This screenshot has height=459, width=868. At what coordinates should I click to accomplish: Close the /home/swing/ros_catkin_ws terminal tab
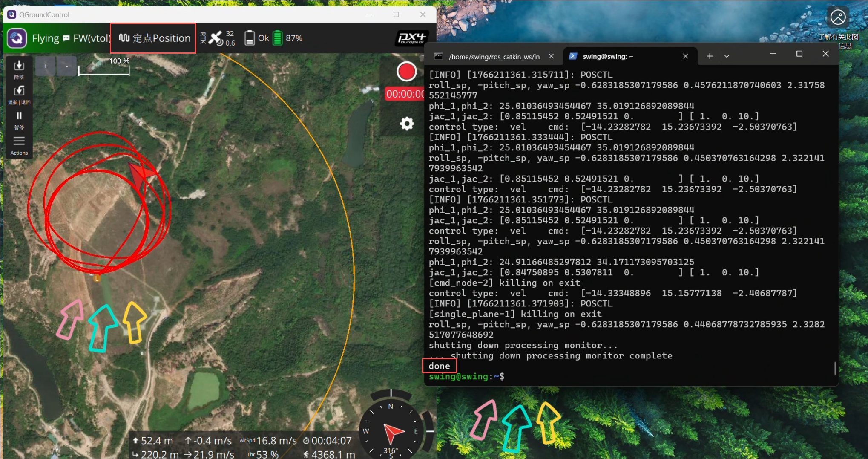point(551,56)
